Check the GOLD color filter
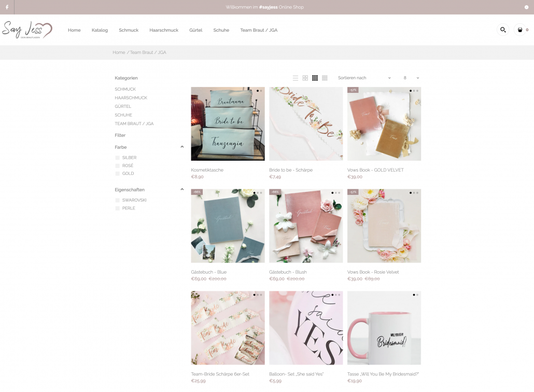 [118, 174]
